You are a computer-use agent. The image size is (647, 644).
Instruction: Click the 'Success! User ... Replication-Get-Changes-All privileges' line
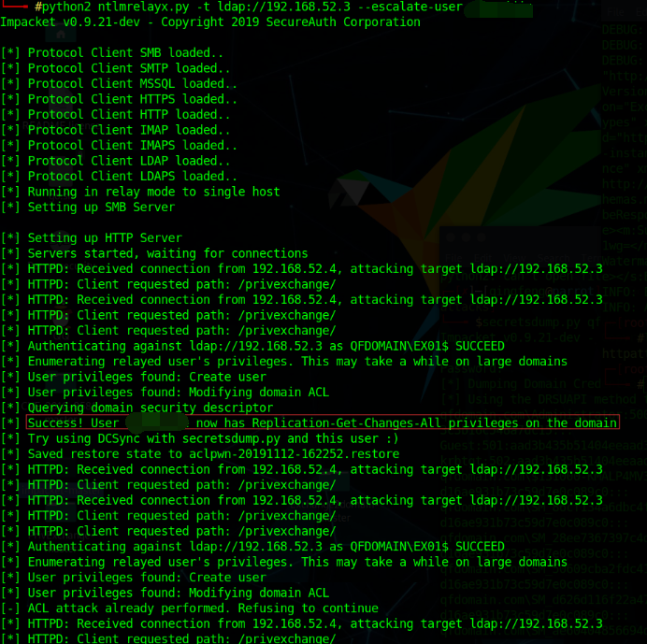coord(323,422)
